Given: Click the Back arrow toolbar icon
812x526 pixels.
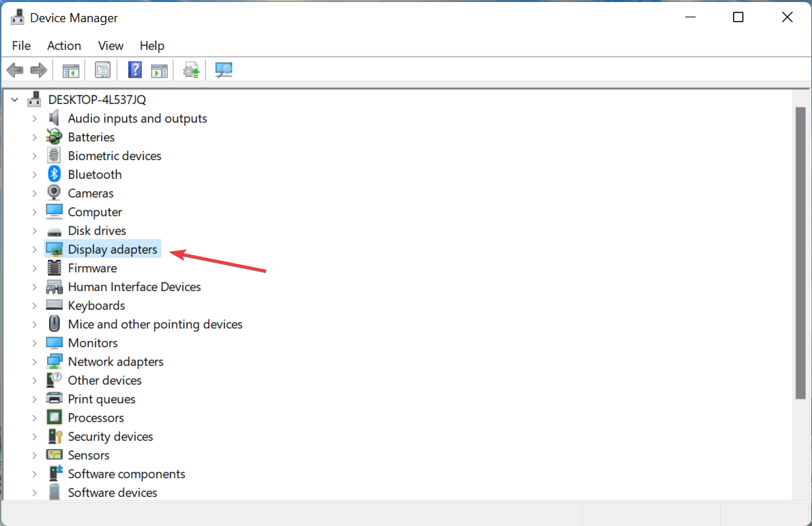Looking at the screenshot, I should (15, 70).
